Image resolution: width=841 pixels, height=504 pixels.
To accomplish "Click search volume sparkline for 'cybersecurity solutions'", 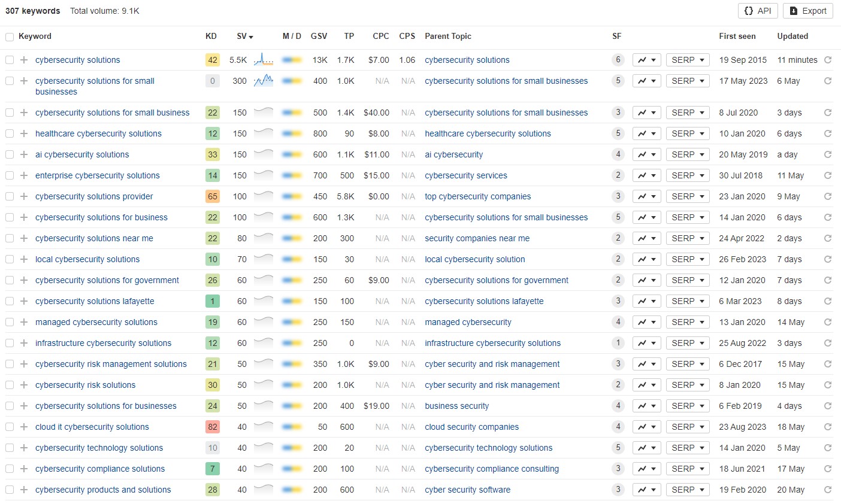I will click(x=264, y=60).
